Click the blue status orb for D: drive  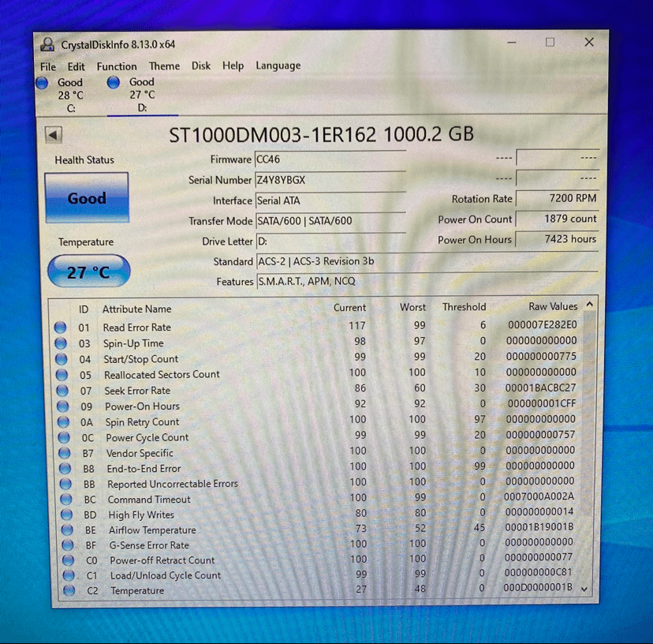(x=114, y=82)
